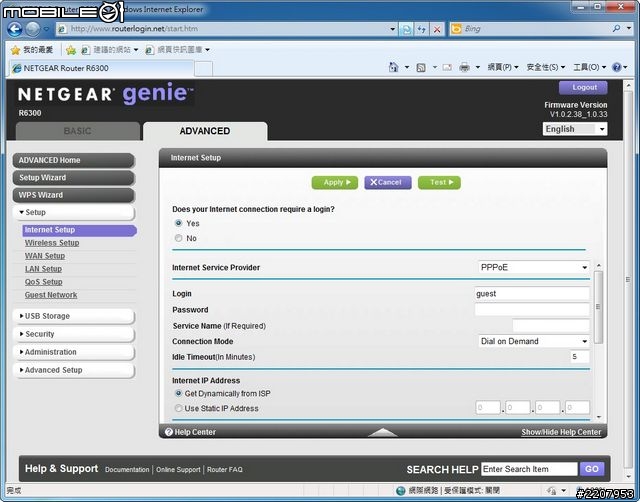Image resolution: width=640 pixels, height=502 pixels.
Task: Open new blank browser tab
Action: 203,69
